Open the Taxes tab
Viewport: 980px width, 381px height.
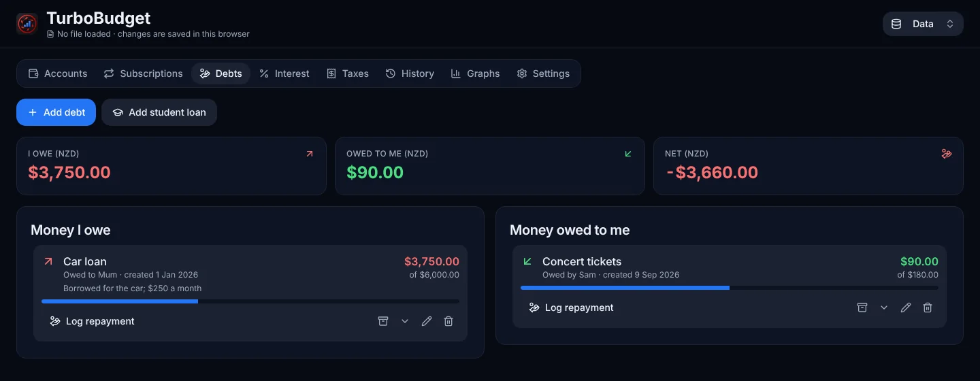348,73
